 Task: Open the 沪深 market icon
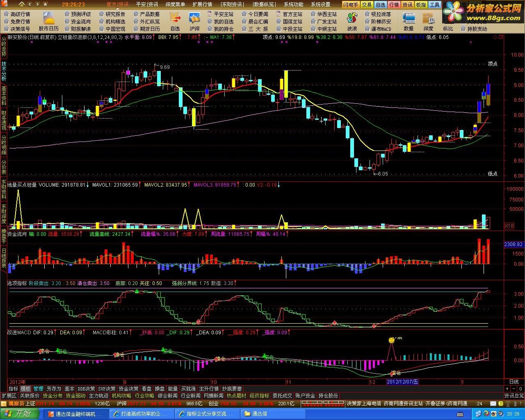pyautogui.click(x=194, y=21)
